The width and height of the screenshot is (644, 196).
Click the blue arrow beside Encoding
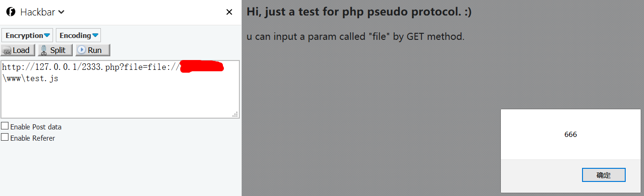click(x=95, y=36)
